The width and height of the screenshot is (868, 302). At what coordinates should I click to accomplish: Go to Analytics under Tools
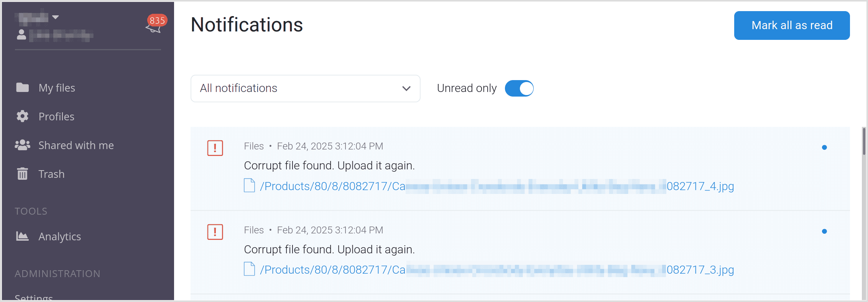click(x=59, y=236)
